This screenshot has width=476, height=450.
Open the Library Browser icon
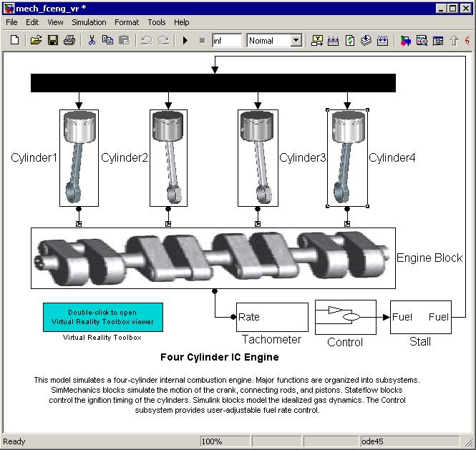[405, 40]
